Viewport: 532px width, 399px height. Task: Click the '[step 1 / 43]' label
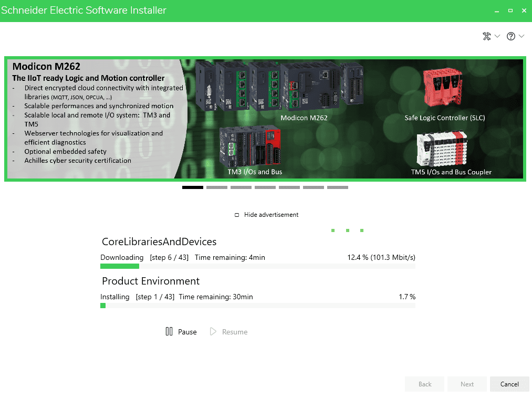[155, 297]
